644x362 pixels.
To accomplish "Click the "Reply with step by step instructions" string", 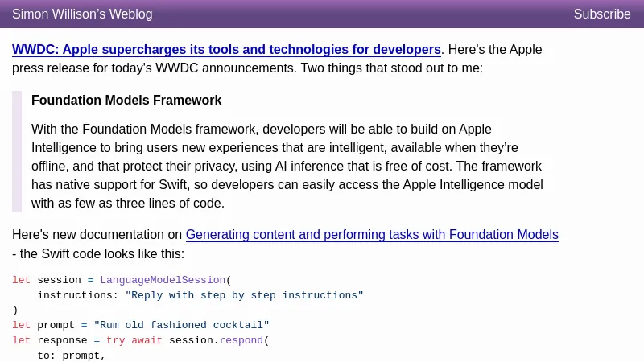I will click(x=245, y=295).
